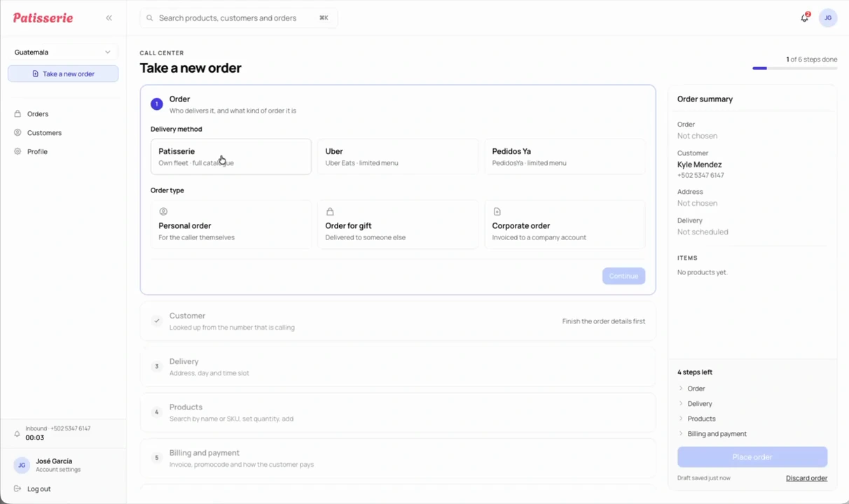Image resolution: width=849 pixels, height=504 pixels.
Task: Open the Products step section
Action: pyautogui.click(x=398, y=412)
